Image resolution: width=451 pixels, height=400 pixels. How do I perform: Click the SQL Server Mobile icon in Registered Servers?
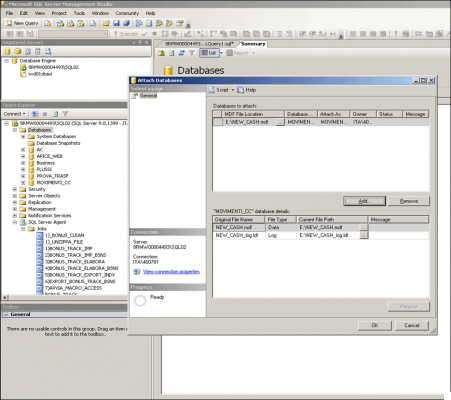[38, 51]
